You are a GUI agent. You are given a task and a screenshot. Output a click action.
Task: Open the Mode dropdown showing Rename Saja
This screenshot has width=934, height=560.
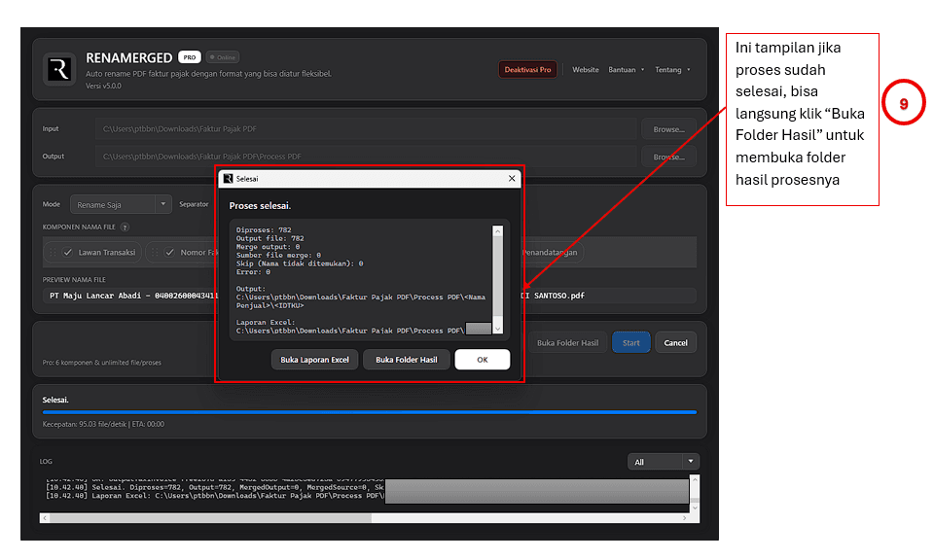pos(121,205)
